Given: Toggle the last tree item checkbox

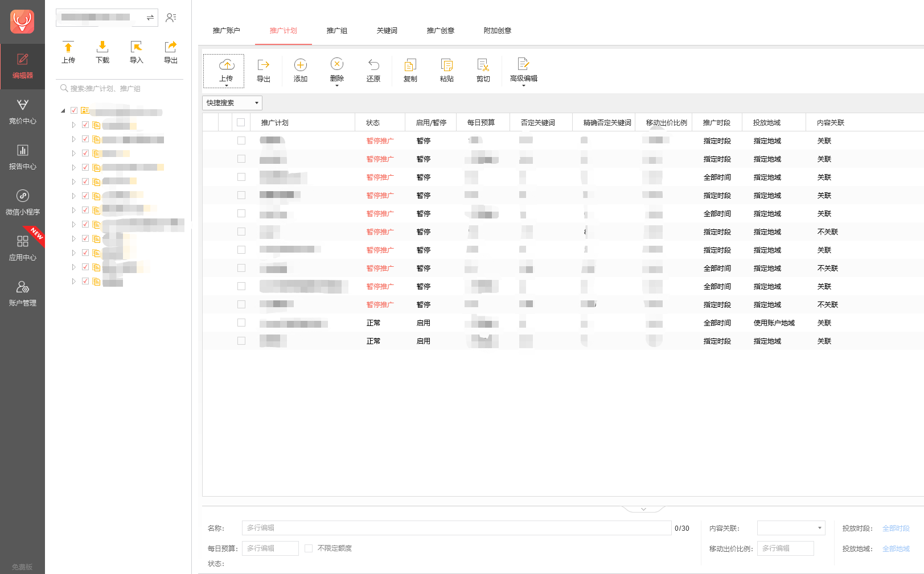Looking at the screenshot, I should click(x=85, y=281).
